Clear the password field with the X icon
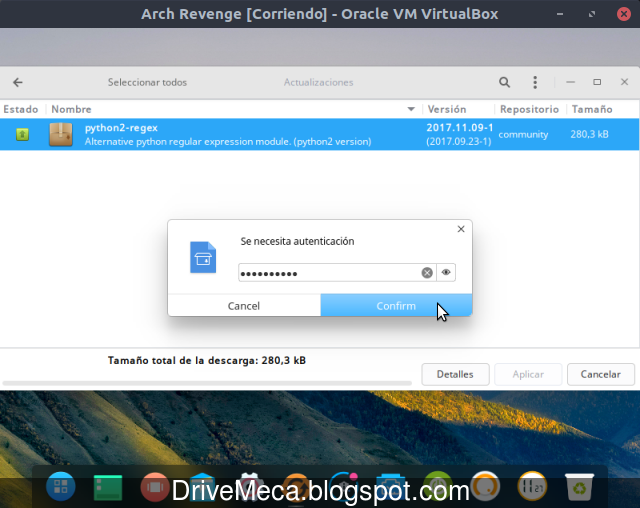 click(427, 273)
